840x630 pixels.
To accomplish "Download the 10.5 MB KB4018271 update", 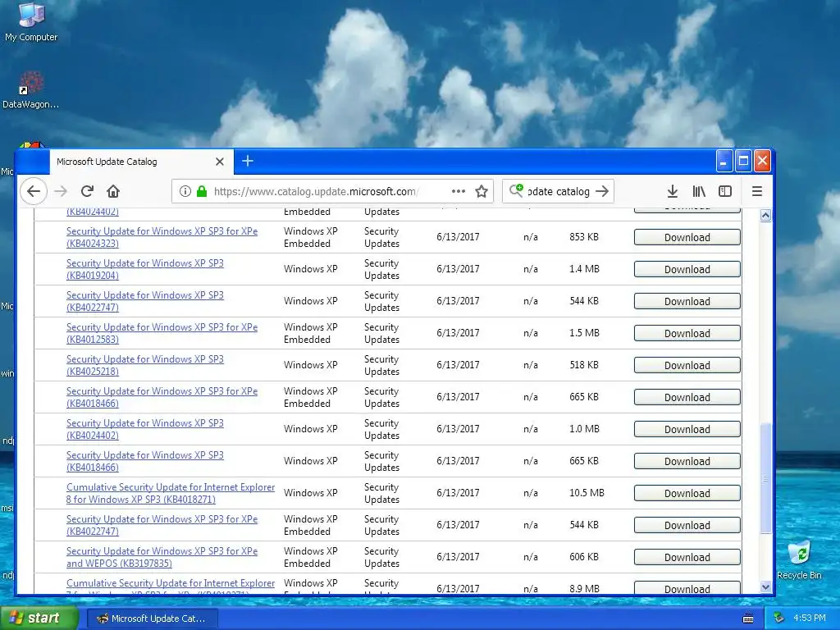I will (x=687, y=493).
